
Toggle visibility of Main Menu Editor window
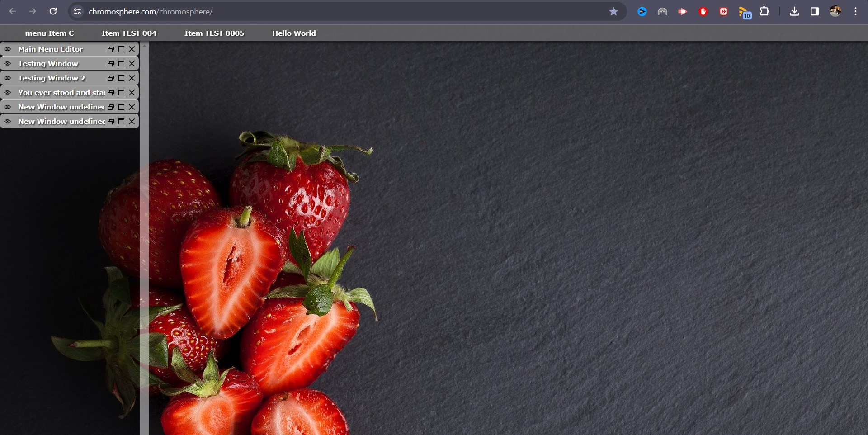click(x=8, y=49)
